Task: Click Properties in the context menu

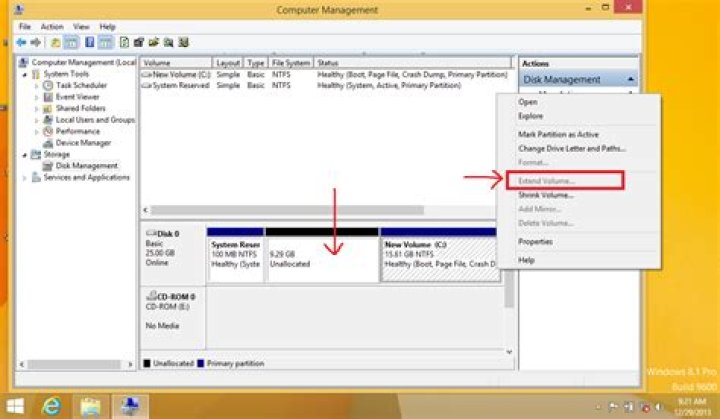Action: [x=535, y=242]
